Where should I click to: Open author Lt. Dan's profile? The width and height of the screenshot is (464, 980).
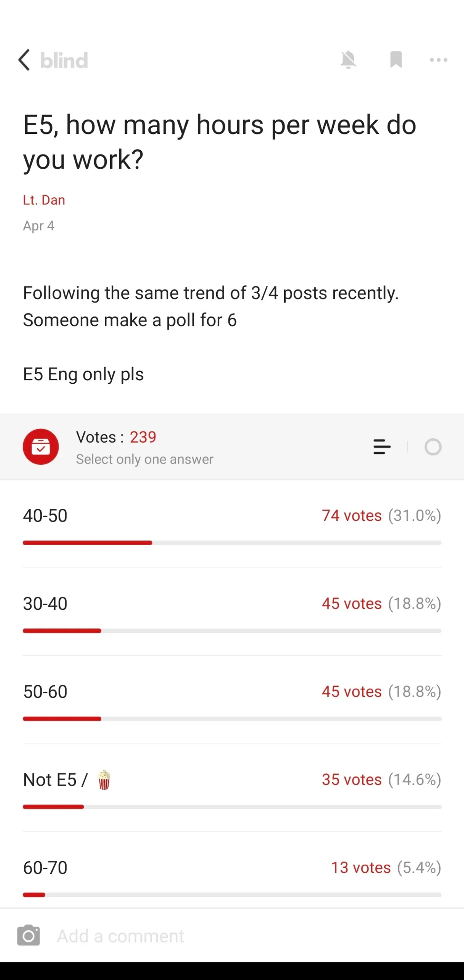pos(44,200)
